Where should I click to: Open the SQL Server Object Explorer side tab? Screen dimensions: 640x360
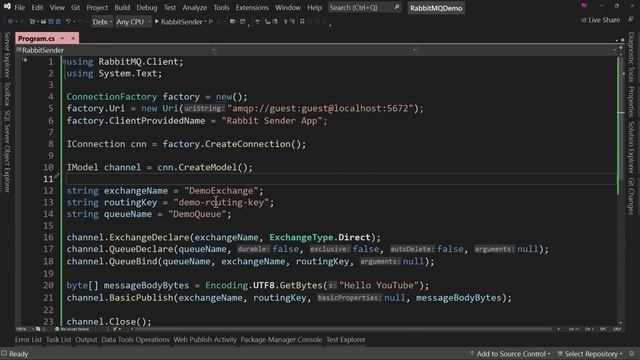pyautogui.click(x=7, y=151)
